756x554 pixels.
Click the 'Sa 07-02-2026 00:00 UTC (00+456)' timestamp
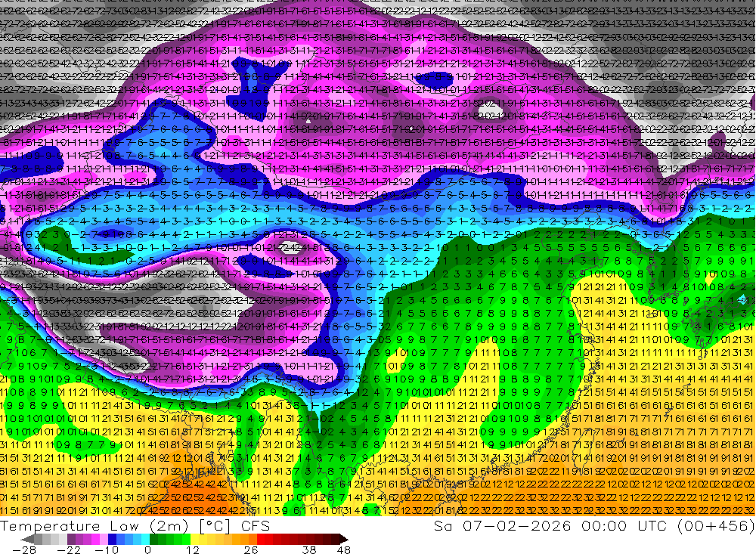[x=594, y=525]
